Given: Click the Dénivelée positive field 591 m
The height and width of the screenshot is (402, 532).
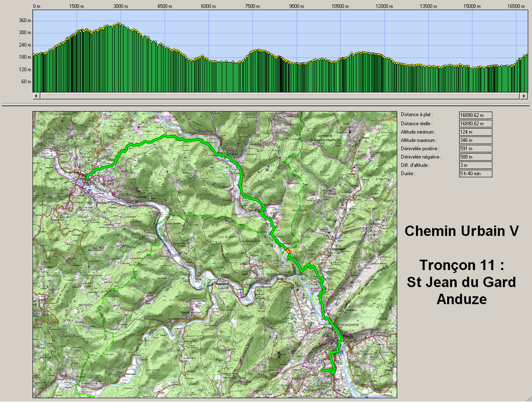Looking at the screenshot, I should point(476,149).
